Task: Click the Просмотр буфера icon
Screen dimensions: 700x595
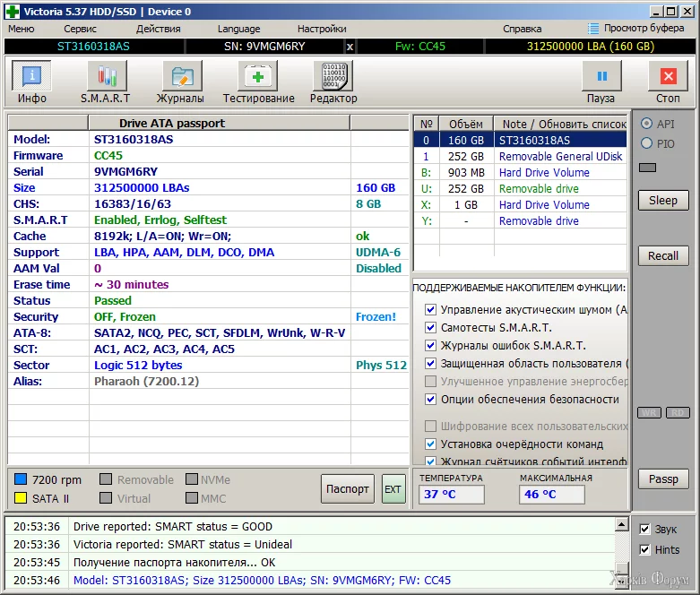Action: click(x=594, y=29)
